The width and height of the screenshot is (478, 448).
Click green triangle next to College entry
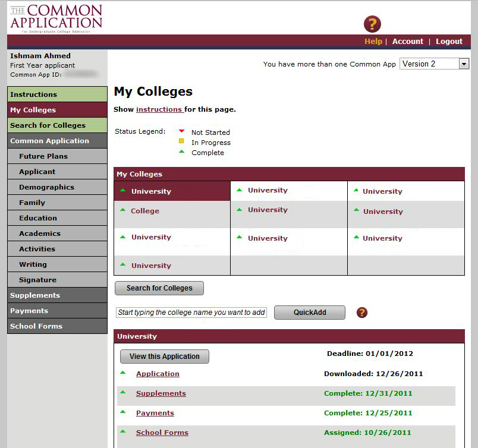pyautogui.click(x=123, y=210)
